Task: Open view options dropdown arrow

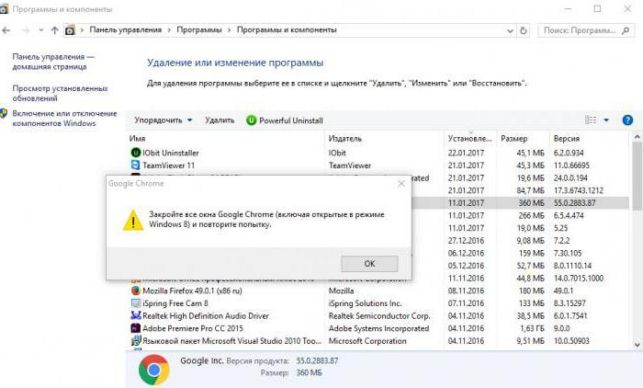Action: 606,120
